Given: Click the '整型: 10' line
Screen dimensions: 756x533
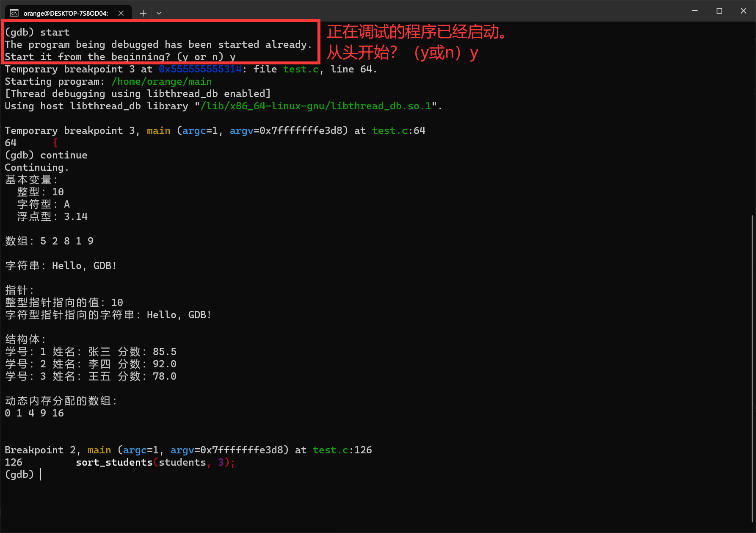Looking at the screenshot, I should pos(41,192).
